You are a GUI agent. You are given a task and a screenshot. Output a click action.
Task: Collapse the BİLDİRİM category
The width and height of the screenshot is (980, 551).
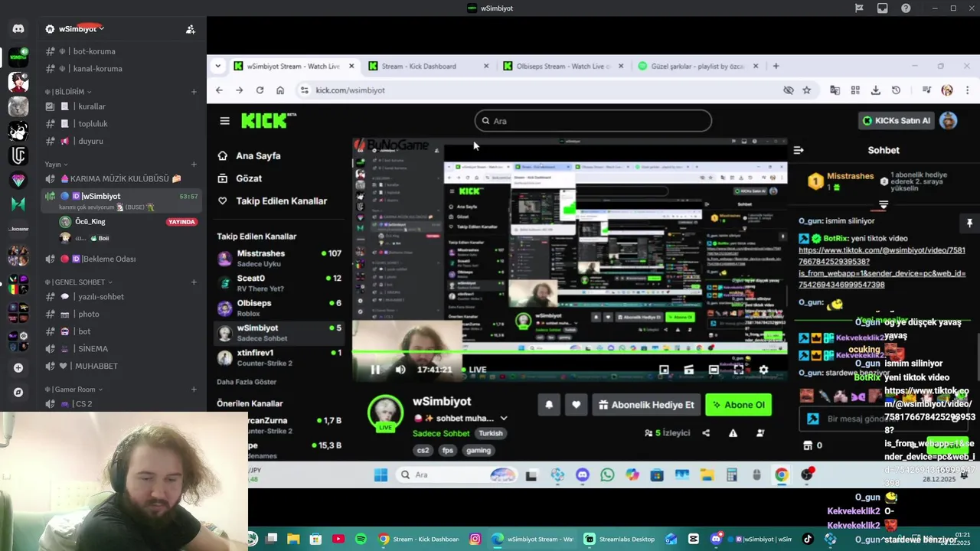point(67,92)
